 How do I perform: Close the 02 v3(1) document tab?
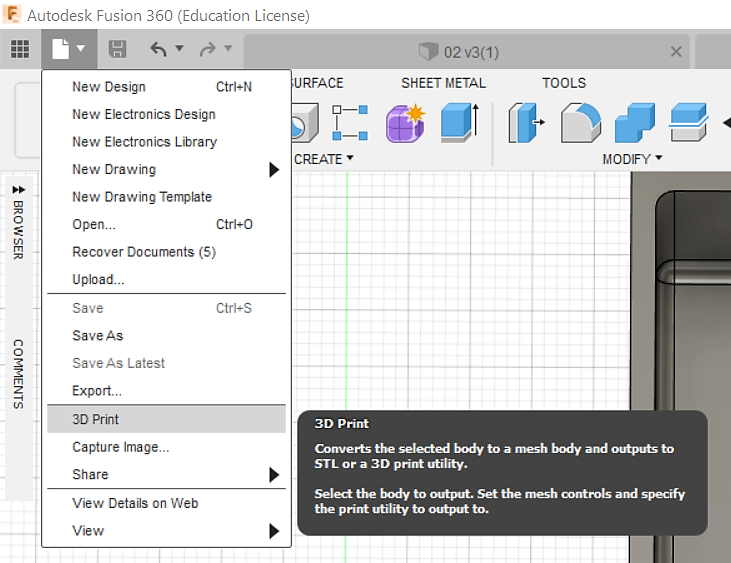point(676,51)
